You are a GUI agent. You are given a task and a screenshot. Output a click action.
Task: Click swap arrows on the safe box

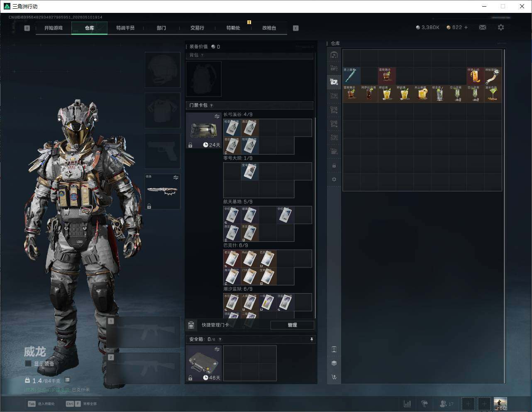(x=217, y=349)
